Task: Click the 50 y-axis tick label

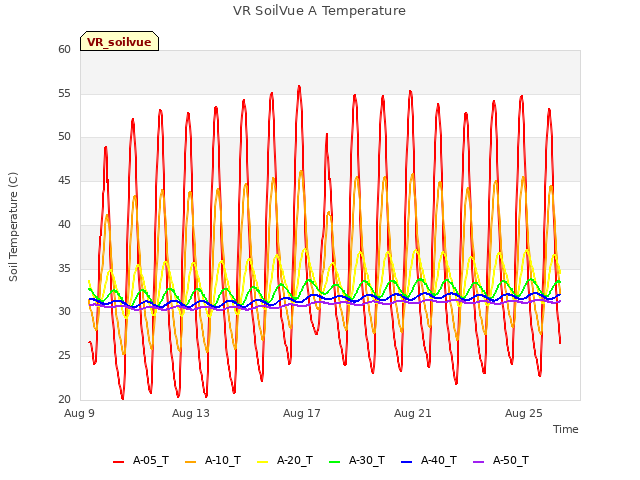Action: coord(64,136)
